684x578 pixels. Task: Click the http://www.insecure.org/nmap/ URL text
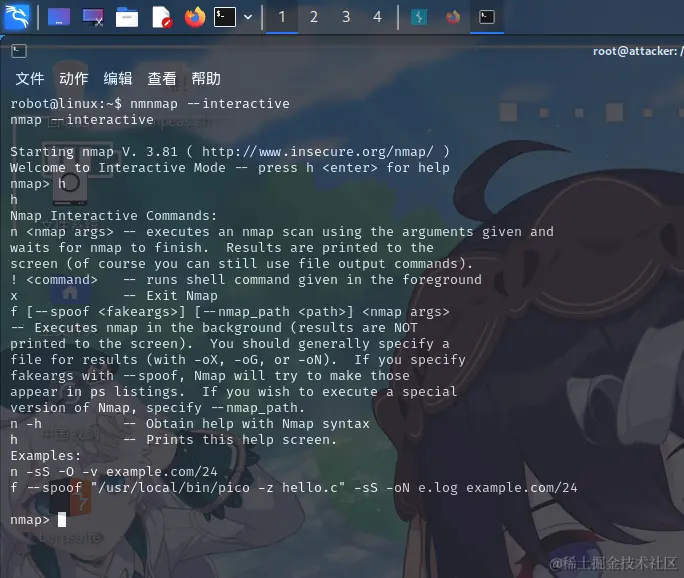(x=318, y=151)
